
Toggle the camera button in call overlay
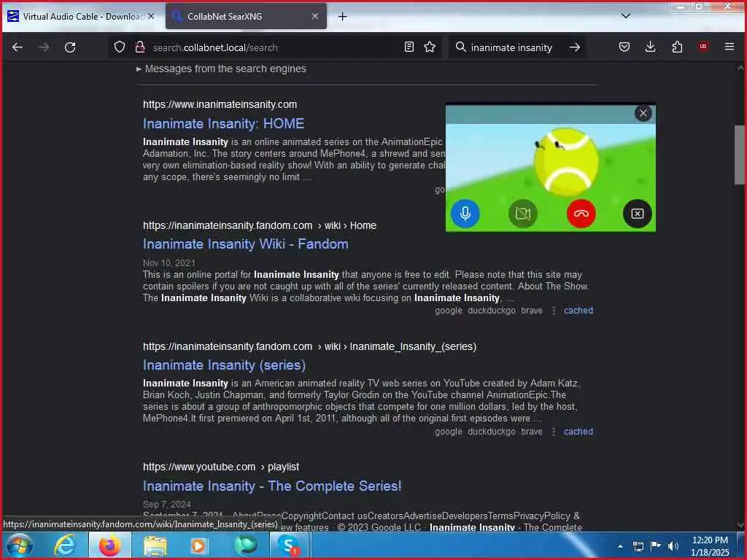coord(523,214)
